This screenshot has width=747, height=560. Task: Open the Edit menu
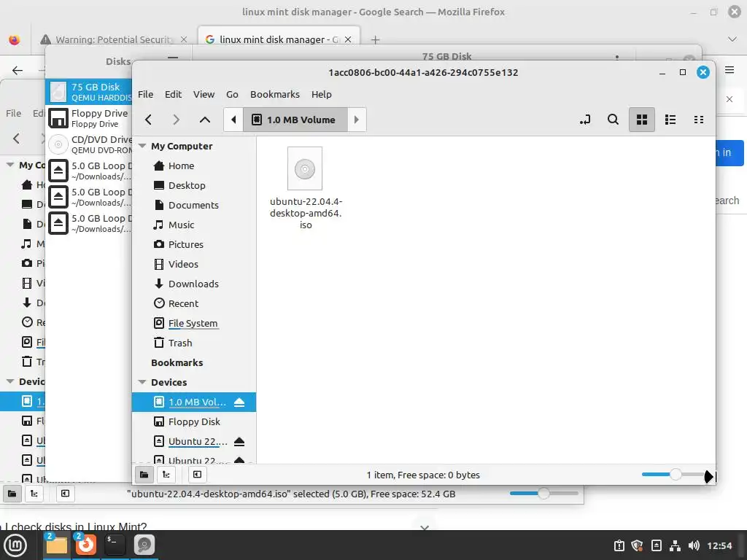(173, 94)
